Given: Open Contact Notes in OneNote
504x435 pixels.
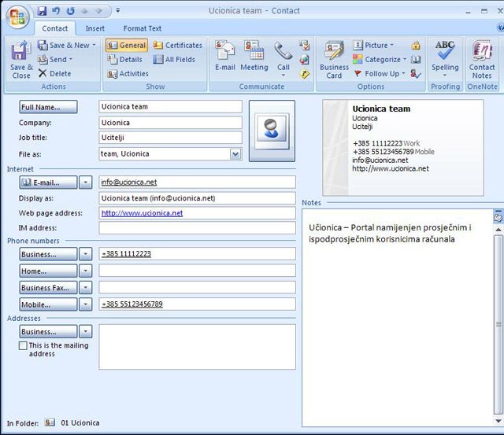Looking at the screenshot, I should point(482,60).
